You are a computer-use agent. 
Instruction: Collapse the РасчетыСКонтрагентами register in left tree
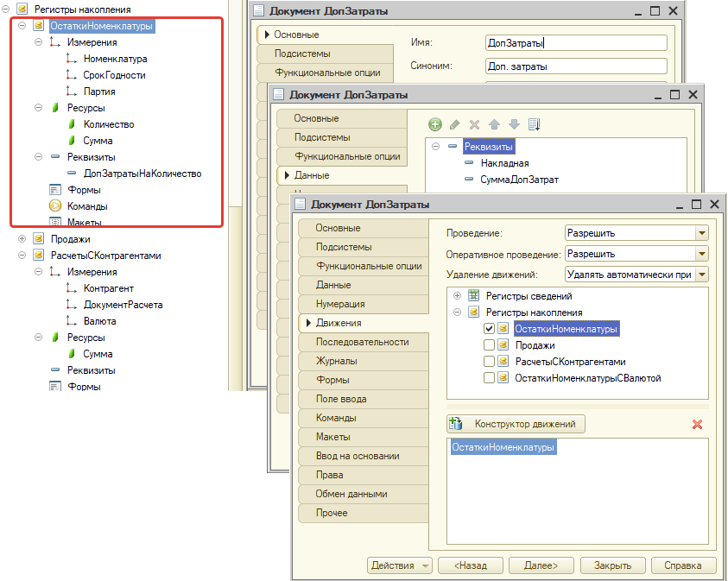[x=22, y=256]
